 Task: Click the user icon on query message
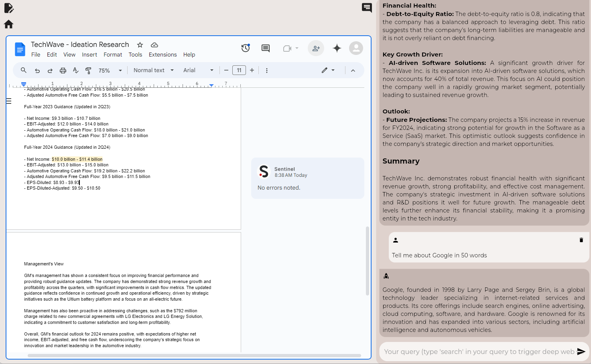396,240
